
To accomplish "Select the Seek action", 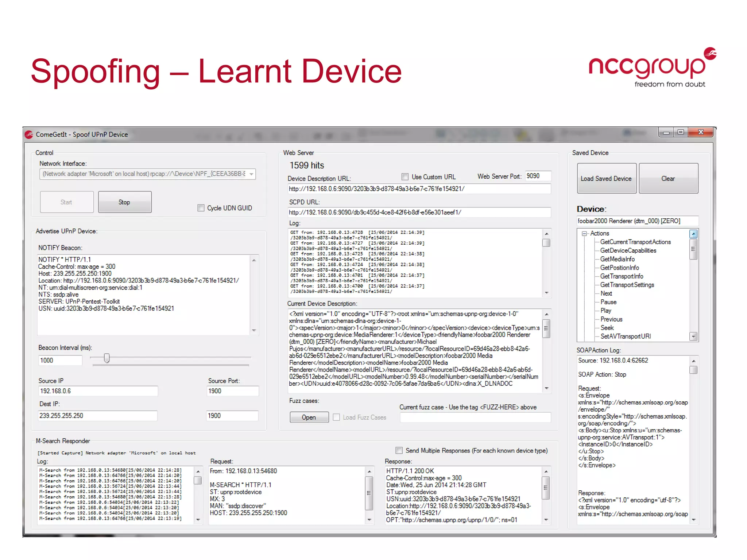I will click(607, 328).
